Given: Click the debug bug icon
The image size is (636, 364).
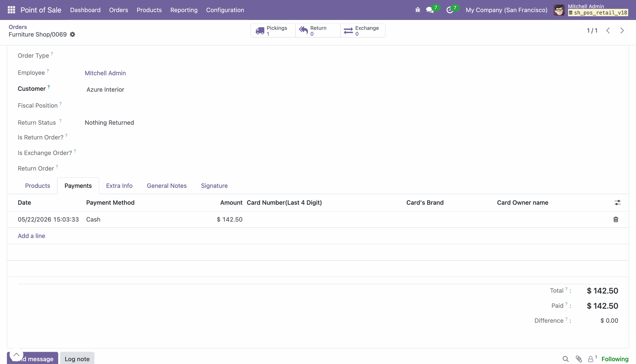Looking at the screenshot, I should click(417, 10).
